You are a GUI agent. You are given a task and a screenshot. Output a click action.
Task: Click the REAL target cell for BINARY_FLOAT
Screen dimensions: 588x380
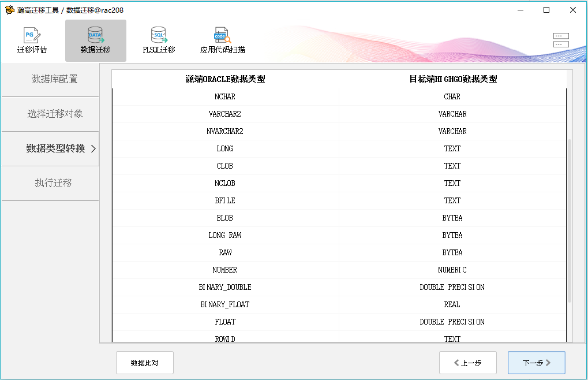click(x=452, y=304)
